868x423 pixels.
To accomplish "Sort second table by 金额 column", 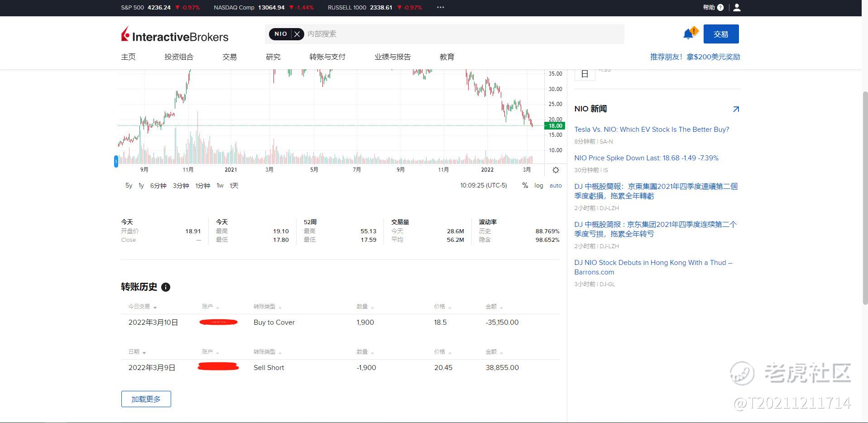I will [x=494, y=352].
